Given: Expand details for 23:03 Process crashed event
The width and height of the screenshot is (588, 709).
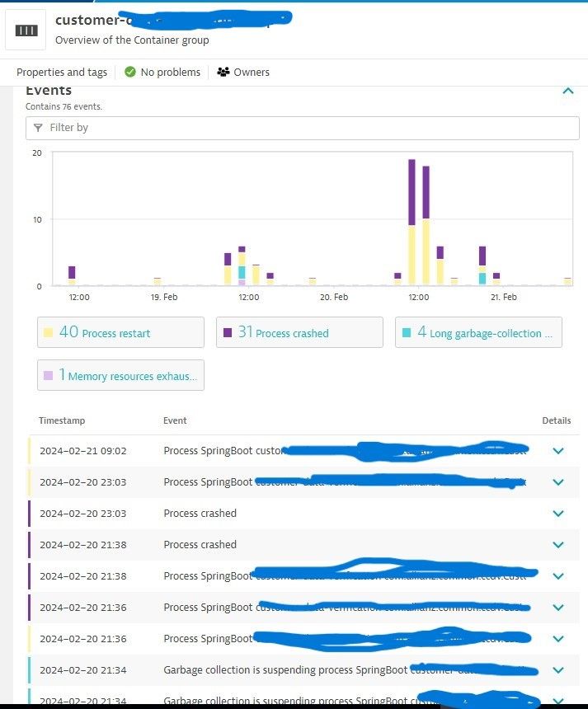Looking at the screenshot, I should [x=558, y=514].
